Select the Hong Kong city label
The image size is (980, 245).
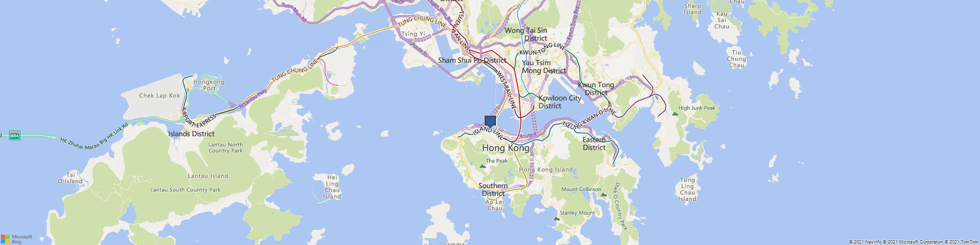point(506,148)
